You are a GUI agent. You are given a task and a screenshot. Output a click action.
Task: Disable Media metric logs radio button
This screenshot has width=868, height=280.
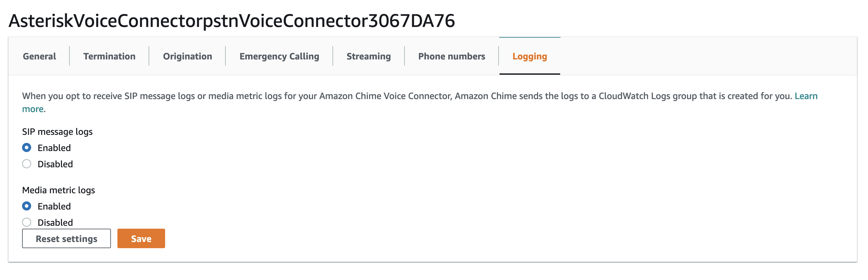click(27, 222)
